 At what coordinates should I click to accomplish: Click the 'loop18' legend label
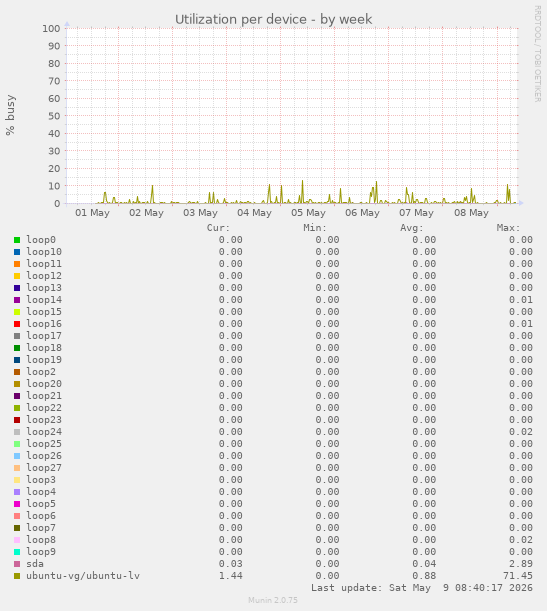44,348
